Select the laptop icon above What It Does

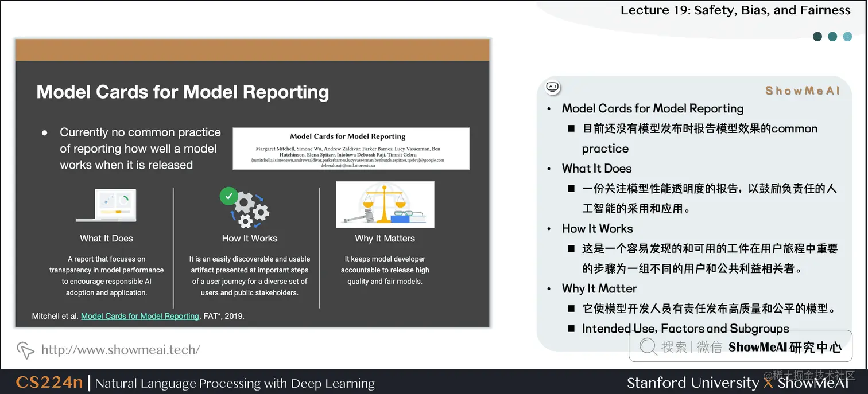106,204
